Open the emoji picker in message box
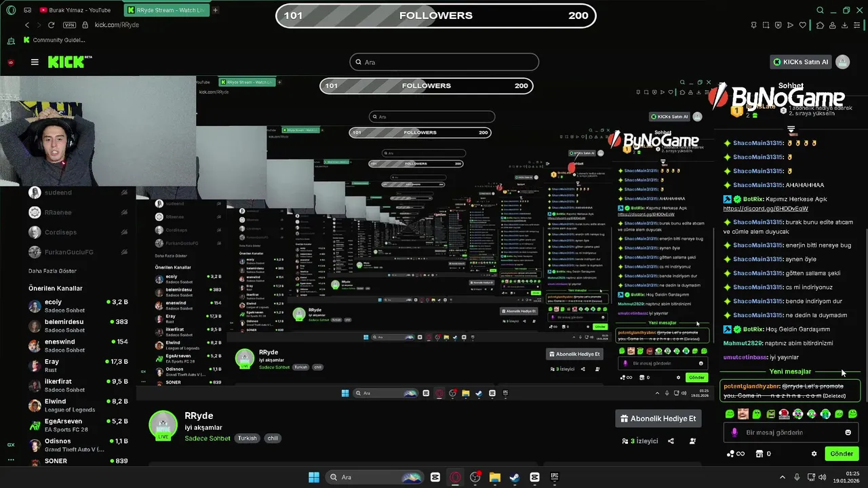 coord(848,432)
